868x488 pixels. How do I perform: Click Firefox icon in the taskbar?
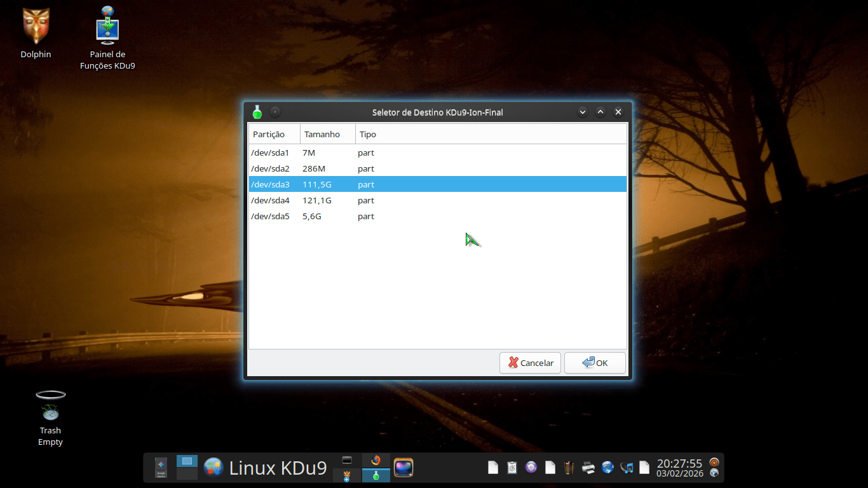[376, 461]
